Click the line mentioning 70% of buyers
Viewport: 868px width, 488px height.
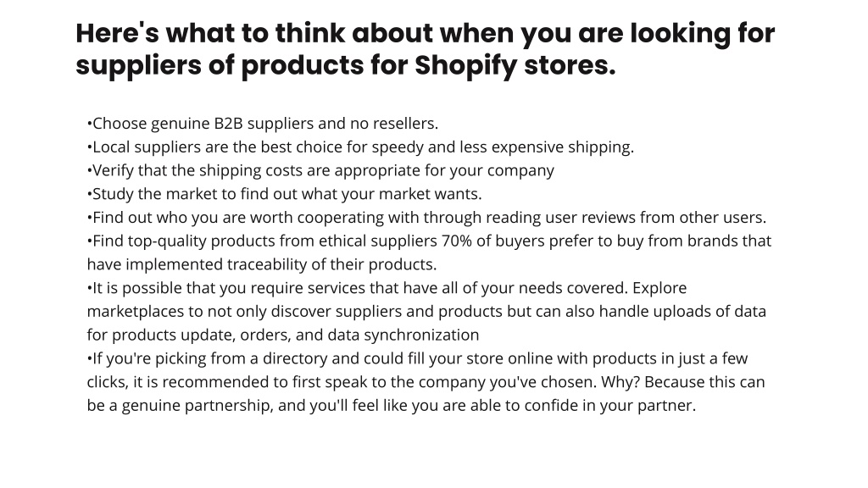tap(429, 241)
